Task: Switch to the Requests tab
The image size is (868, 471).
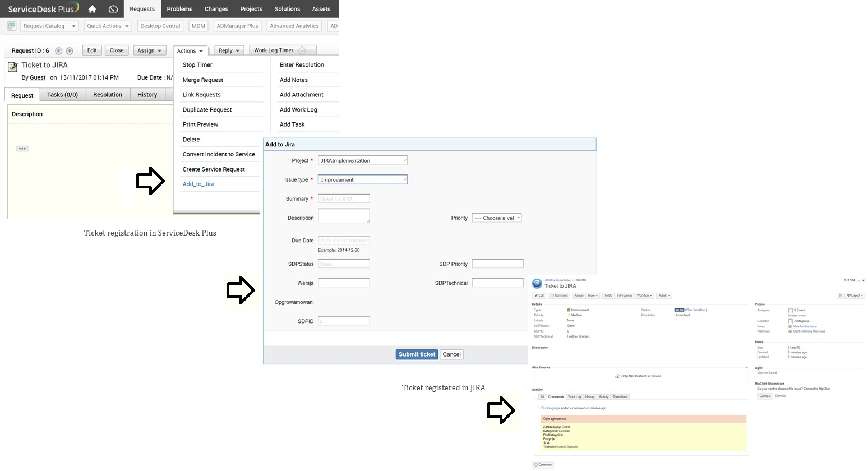Action: coord(142,9)
